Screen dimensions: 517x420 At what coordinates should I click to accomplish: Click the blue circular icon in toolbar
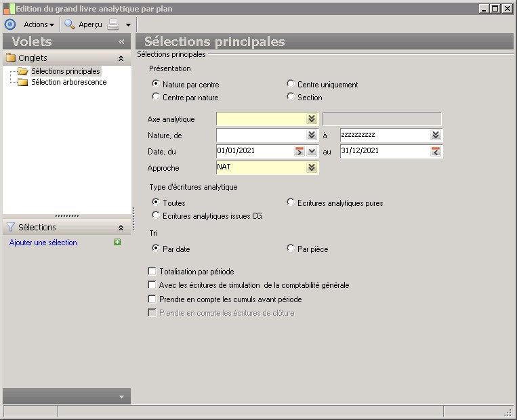(x=9, y=24)
